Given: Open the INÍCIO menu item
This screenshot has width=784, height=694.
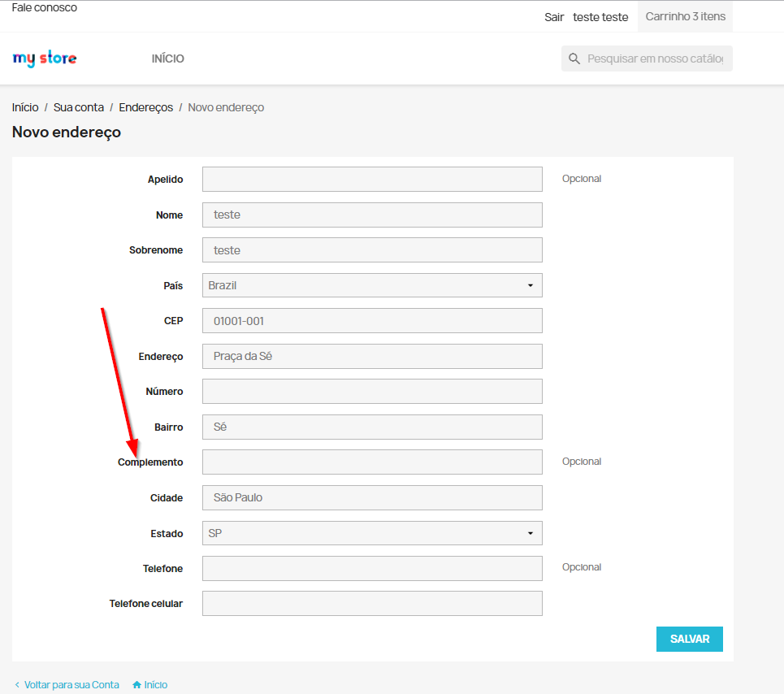Looking at the screenshot, I should (x=168, y=59).
